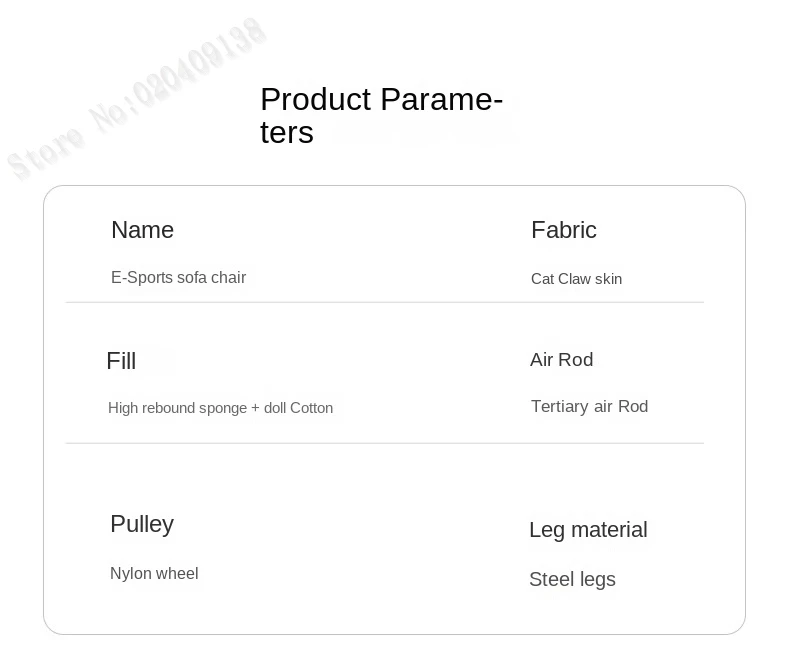Select the Air Rod label
Screen dimensions: 790x653
tap(561, 360)
